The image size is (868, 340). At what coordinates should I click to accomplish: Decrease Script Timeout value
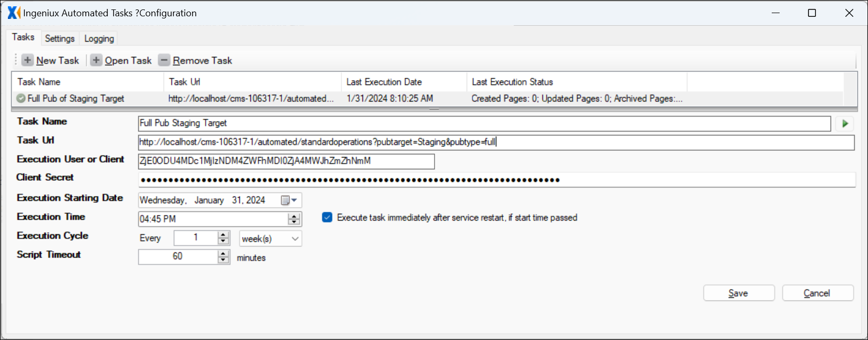[224, 260]
